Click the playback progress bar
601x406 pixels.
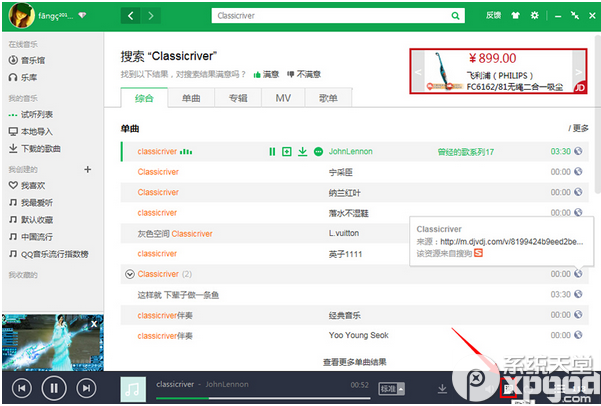click(x=263, y=398)
